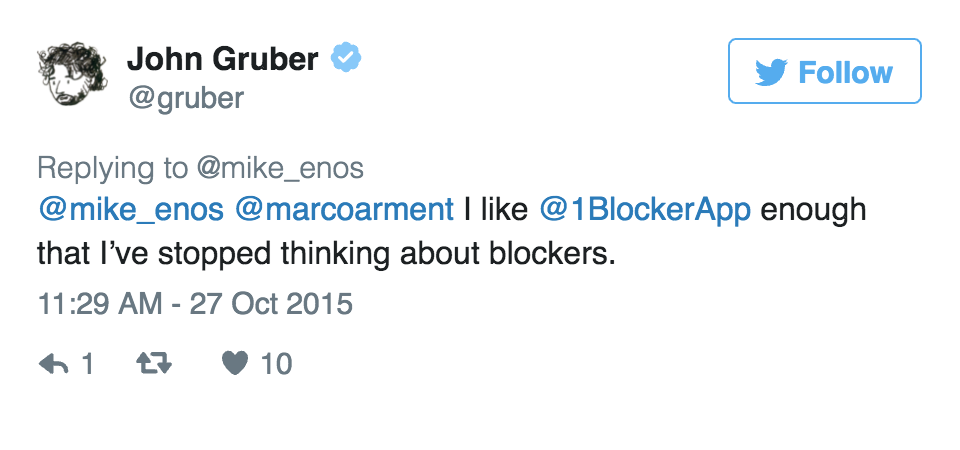This screenshot has height=450, width=960.
Task: Click the blue verified badge beside John Gruber
Action: [346, 59]
